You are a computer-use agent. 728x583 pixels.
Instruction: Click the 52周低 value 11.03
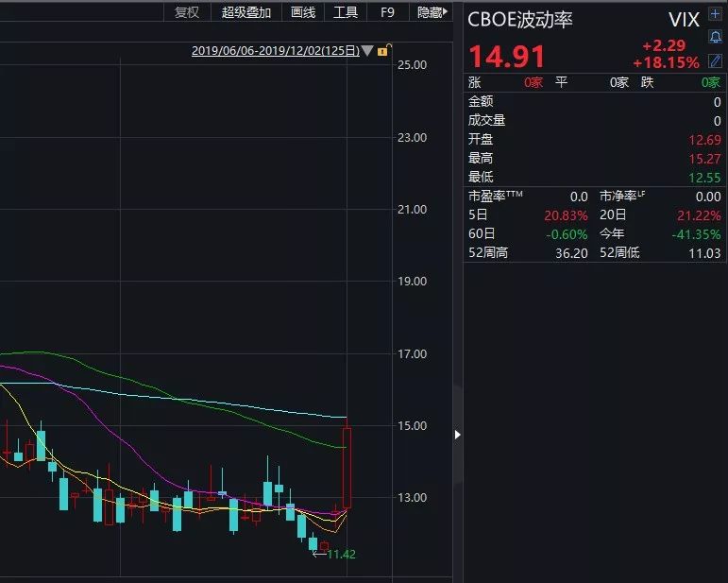[x=704, y=253]
